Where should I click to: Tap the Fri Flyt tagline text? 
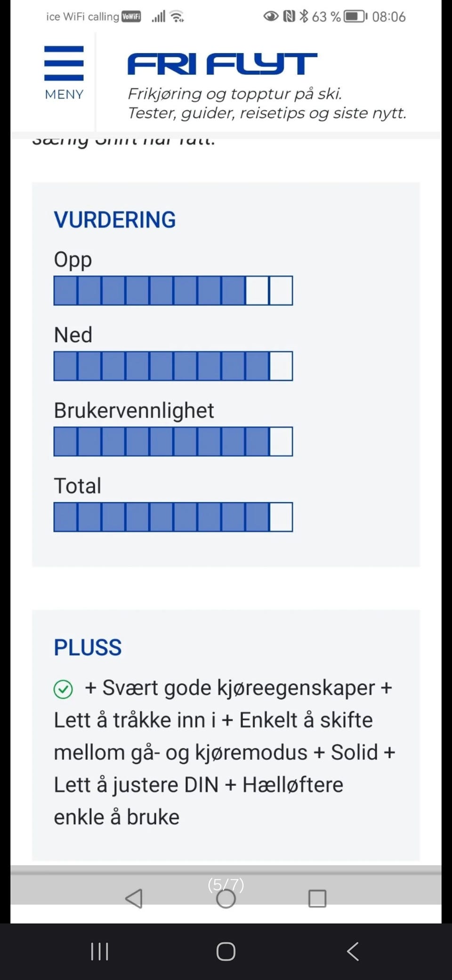[x=266, y=104]
